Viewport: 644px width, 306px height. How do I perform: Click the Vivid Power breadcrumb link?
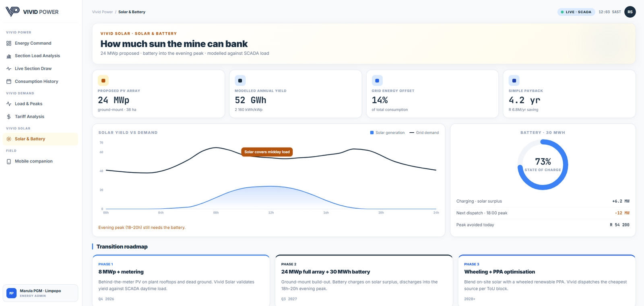coord(102,12)
